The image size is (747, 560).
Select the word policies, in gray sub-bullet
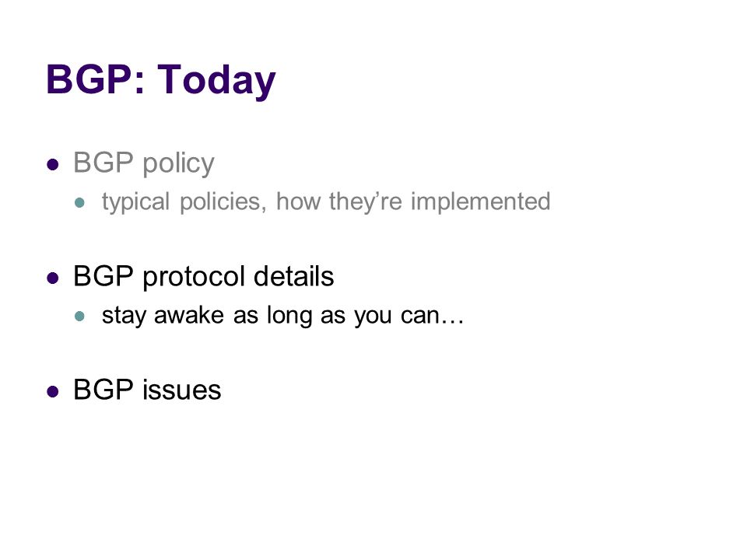click(x=223, y=202)
